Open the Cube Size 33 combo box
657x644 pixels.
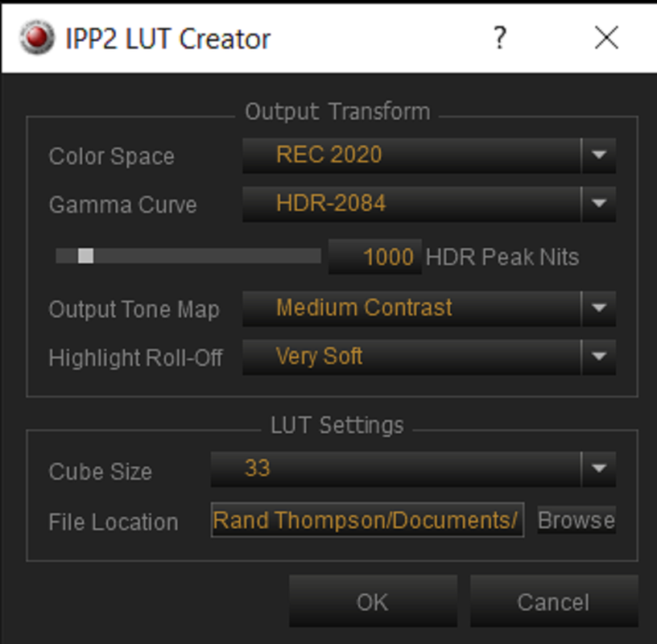(413, 469)
